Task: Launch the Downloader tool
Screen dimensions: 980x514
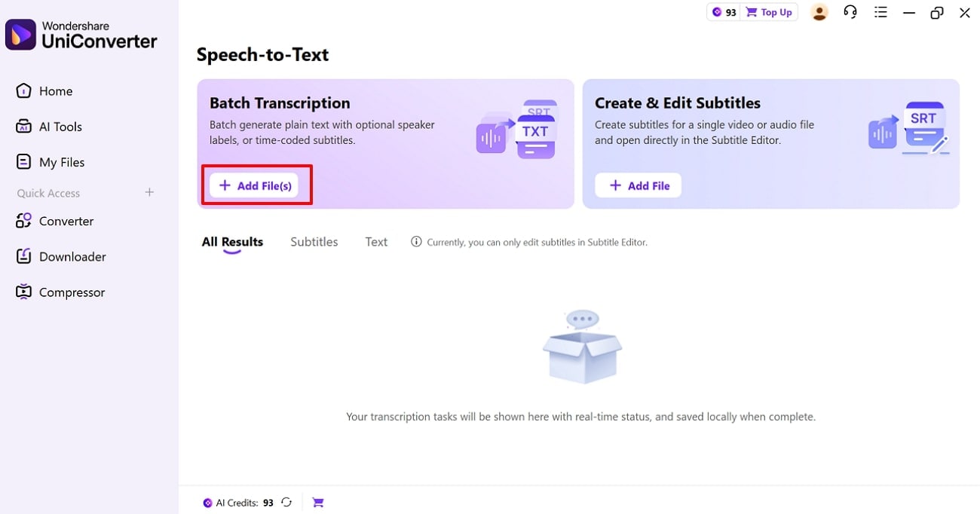Action: 72,256
